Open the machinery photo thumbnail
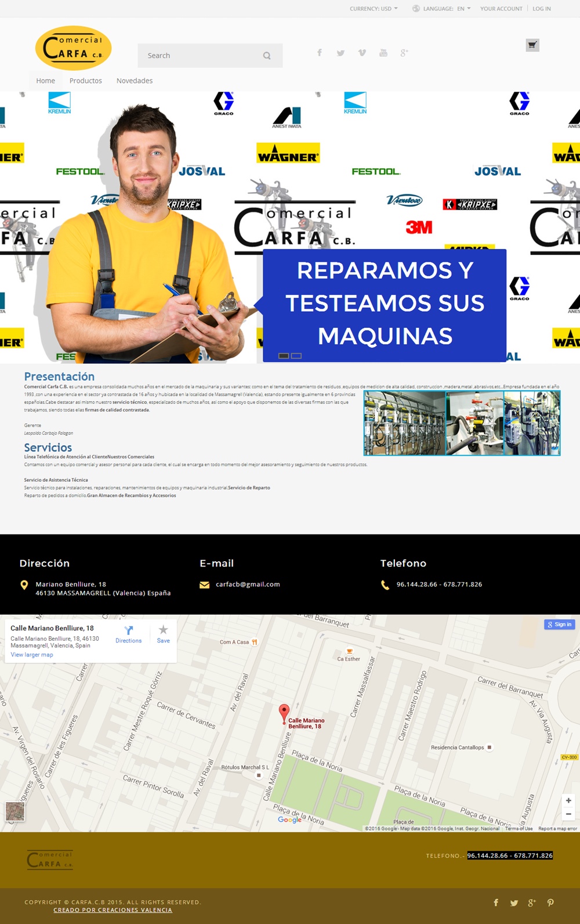Image resolution: width=580 pixels, height=924 pixels. click(462, 423)
